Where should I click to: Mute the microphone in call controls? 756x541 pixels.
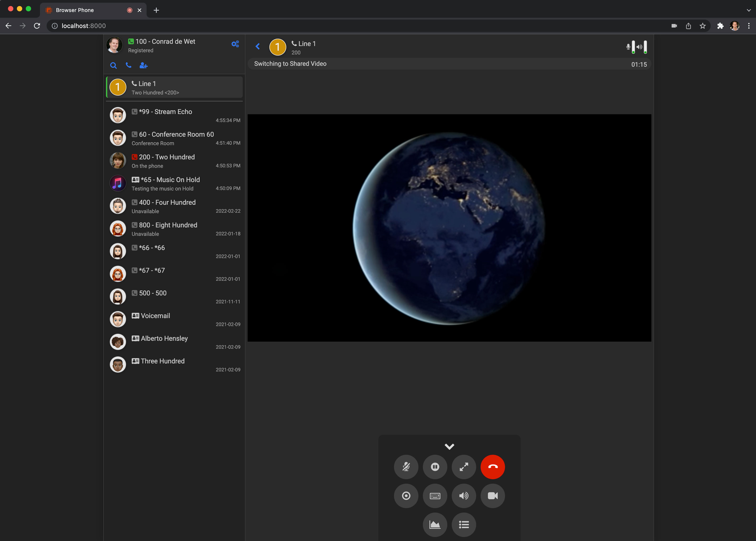pos(406,467)
